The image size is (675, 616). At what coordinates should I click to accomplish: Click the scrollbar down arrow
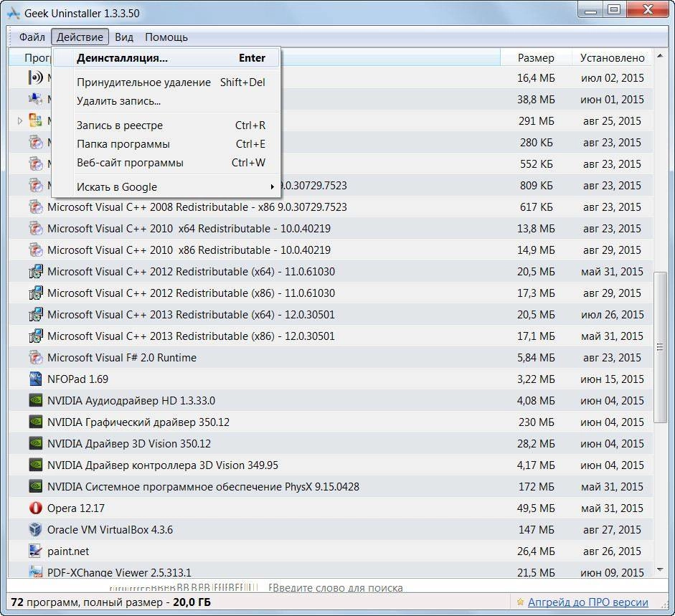660,569
